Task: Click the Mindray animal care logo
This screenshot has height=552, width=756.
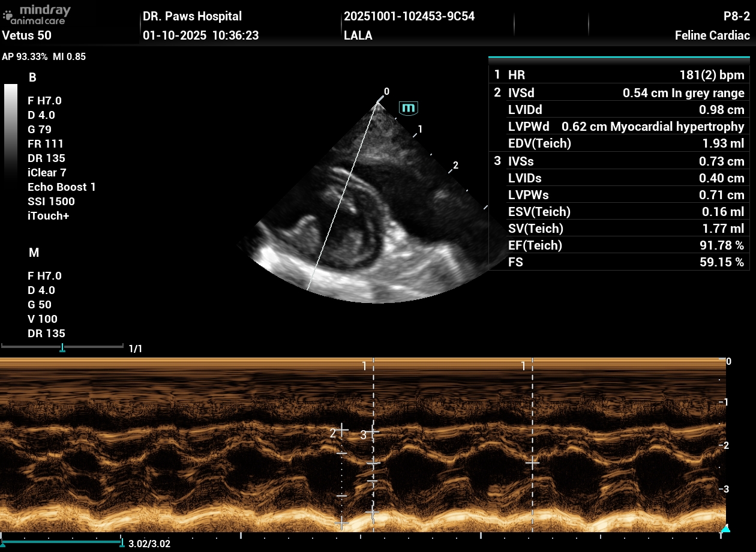Action: pos(37,14)
